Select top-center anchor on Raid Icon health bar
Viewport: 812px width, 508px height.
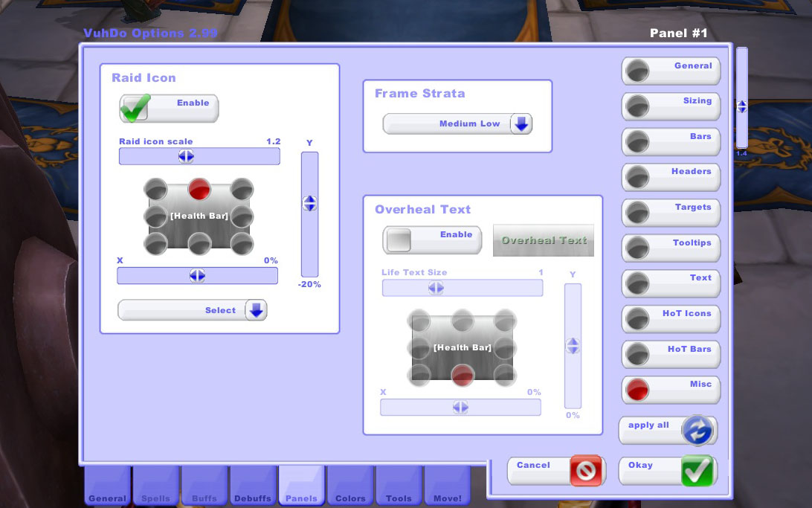point(198,188)
